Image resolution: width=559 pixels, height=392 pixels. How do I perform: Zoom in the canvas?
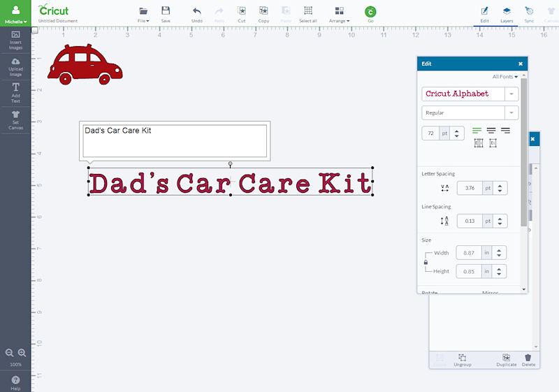pos(22,353)
